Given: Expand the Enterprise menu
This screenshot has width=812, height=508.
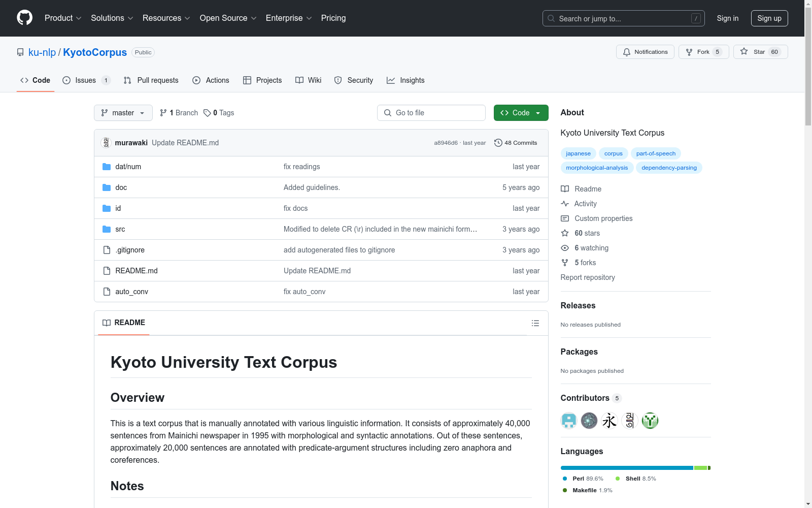Looking at the screenshot, I should pos(289,18).
